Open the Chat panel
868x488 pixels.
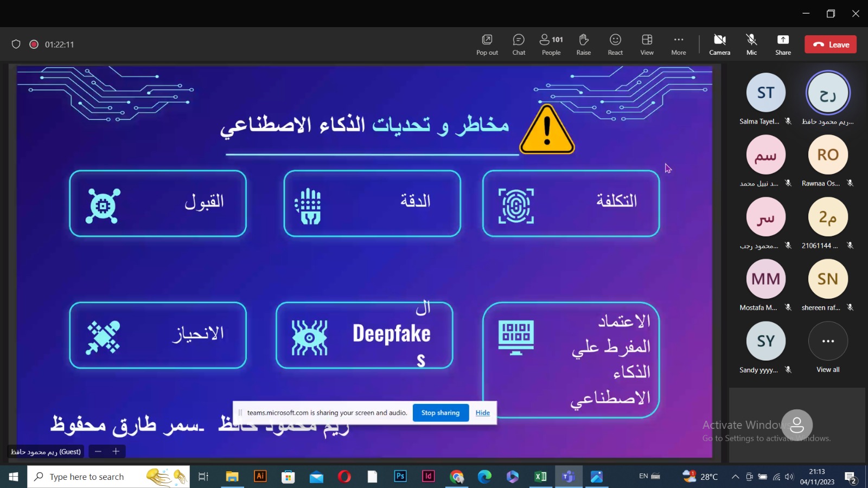(x=519, y=44)
